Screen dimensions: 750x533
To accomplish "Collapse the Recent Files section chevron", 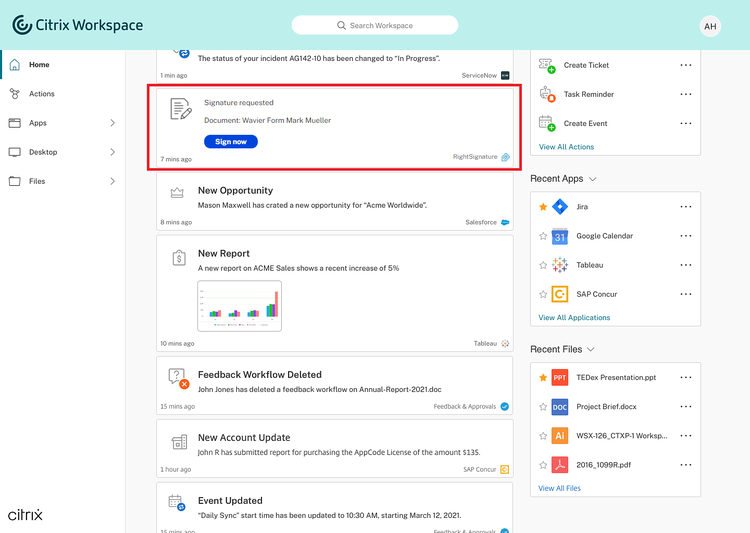I will click(591, 350).
